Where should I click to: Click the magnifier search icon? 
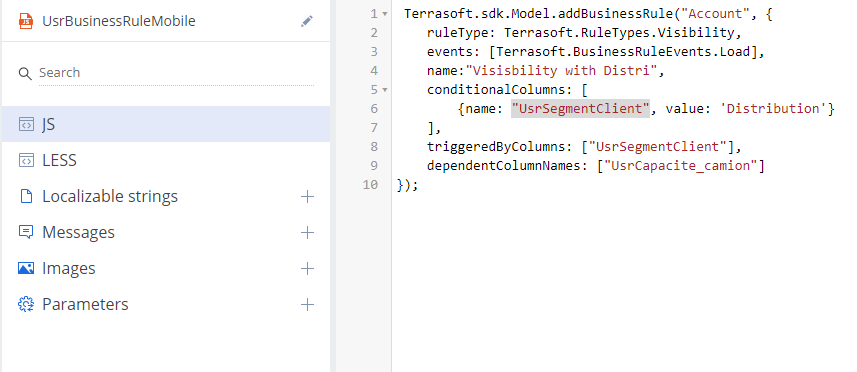pyautogui.click(x=25, y=73)
